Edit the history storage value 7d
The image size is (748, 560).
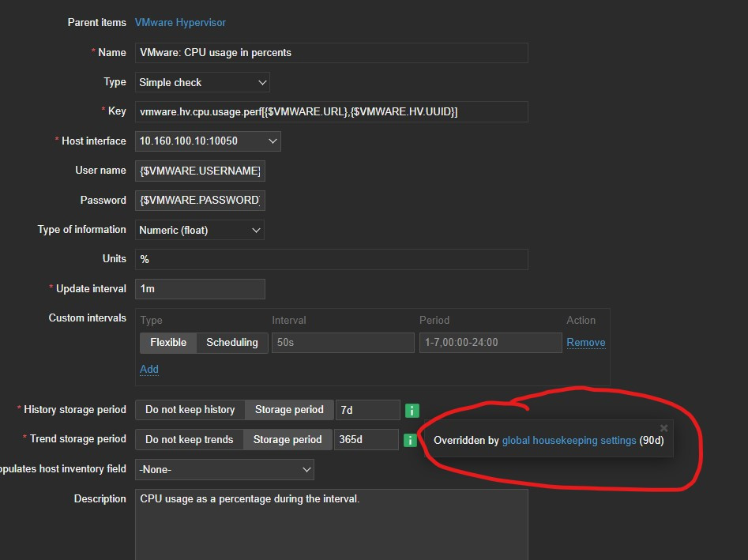point(368,410)
